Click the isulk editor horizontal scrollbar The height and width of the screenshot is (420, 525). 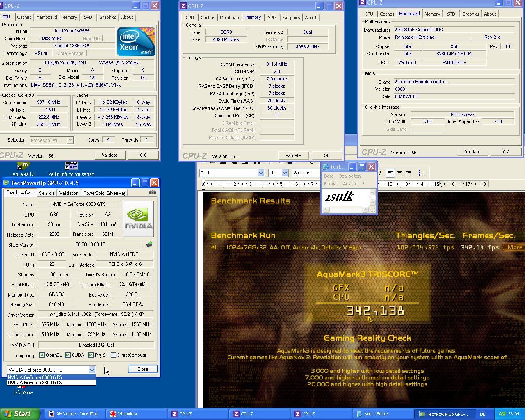pos(345,210)
